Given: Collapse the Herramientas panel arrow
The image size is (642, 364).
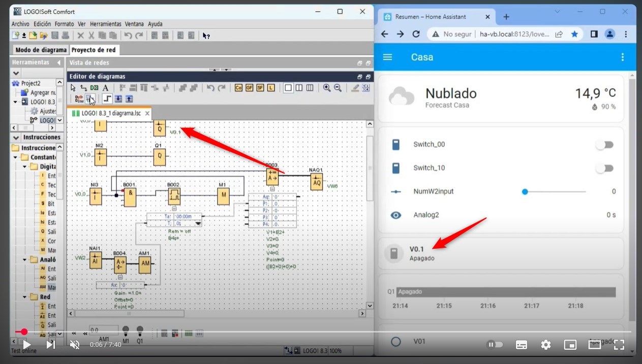Looking at the screenshot, I should [x=58, y=62].
